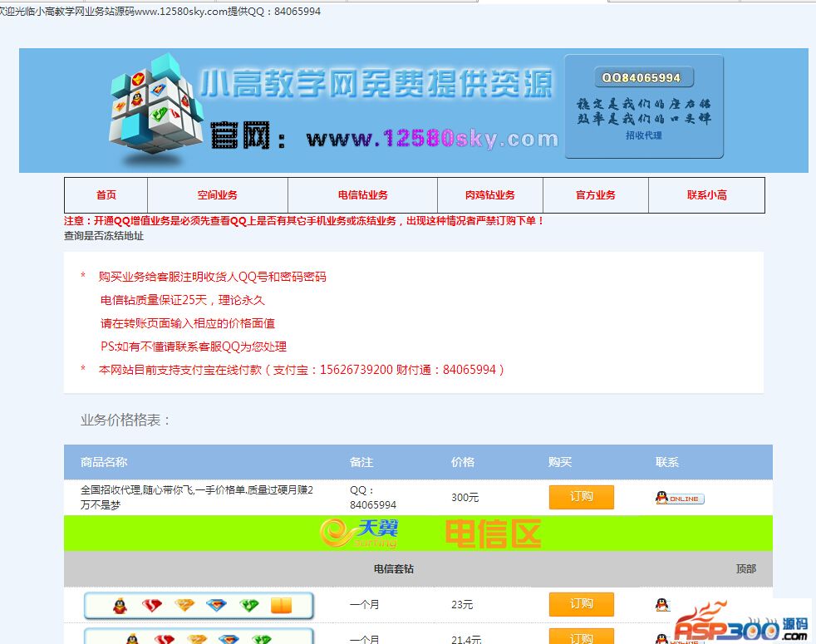Screen dimensions: 816x644
Task: Click the 顶部 back-to-top link
Action: click(x=745, y=569)
